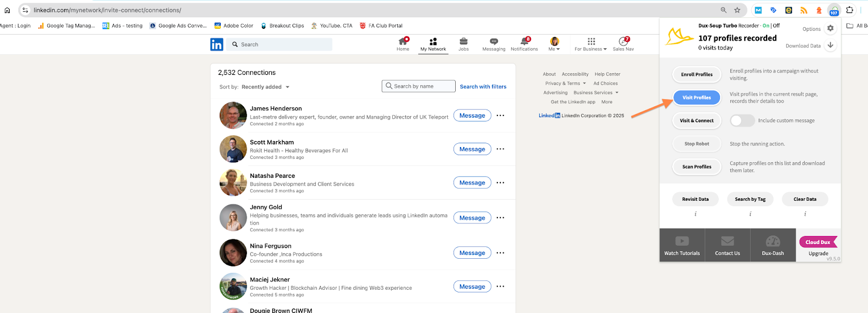
Task: Message Natasha Pearce
Action: pos(472,183)
